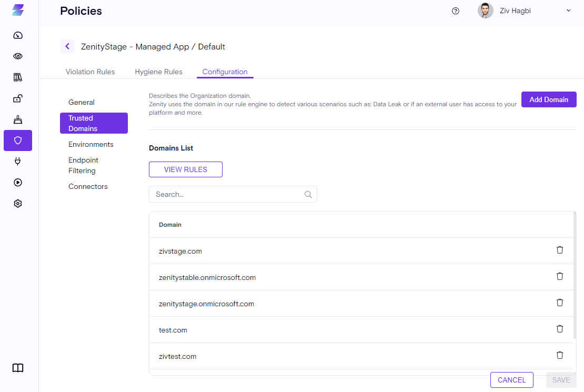Go back using the purple chevron button
The height and width of the screenshot is (392, 584).
(67, 46)
